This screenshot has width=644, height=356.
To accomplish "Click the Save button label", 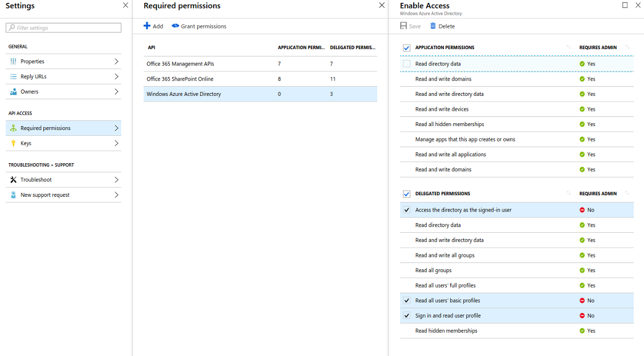I will 415,26.
